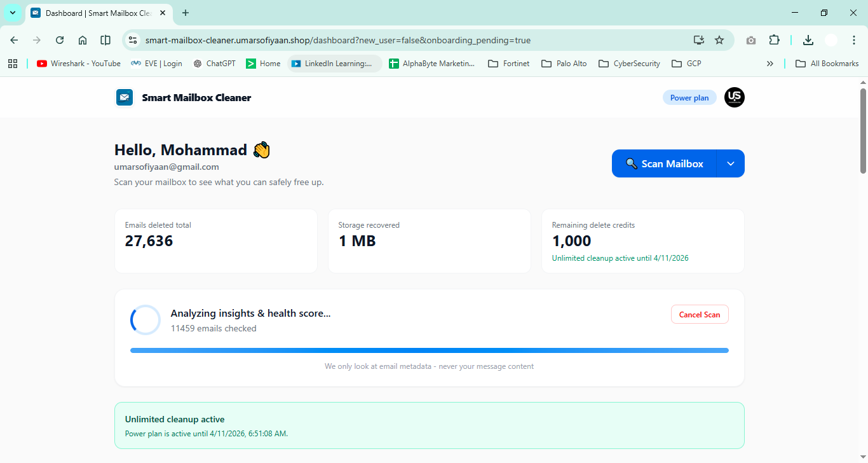Click the scan progress bar
The height and width of the screenshot is (463, 868).
[430, 350]
